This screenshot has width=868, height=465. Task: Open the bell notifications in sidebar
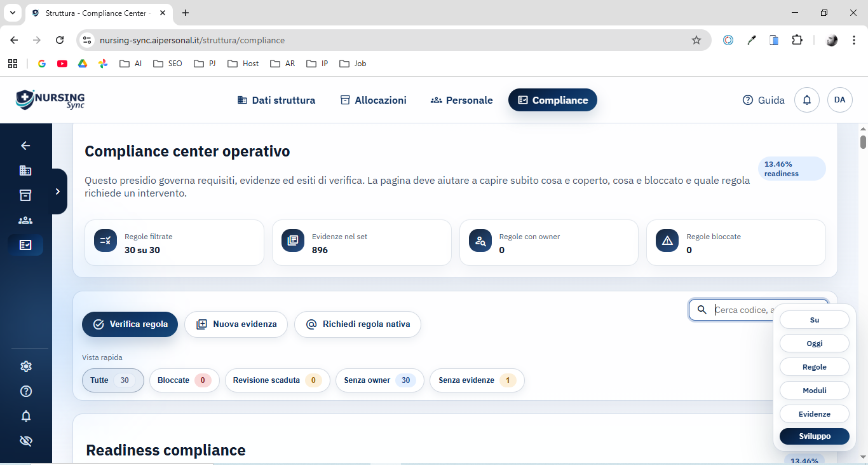(x=26, y=416)
